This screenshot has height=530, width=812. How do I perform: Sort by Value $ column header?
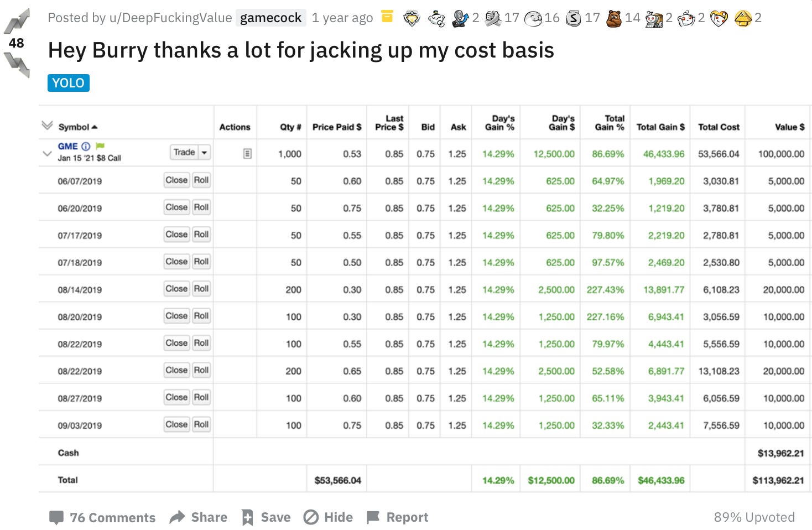(790, 127)
